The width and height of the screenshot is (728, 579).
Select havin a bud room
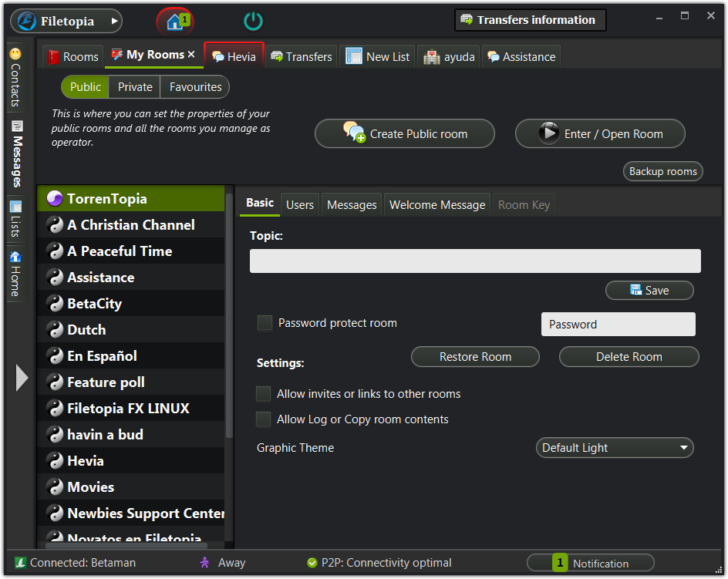coord(131,435)
